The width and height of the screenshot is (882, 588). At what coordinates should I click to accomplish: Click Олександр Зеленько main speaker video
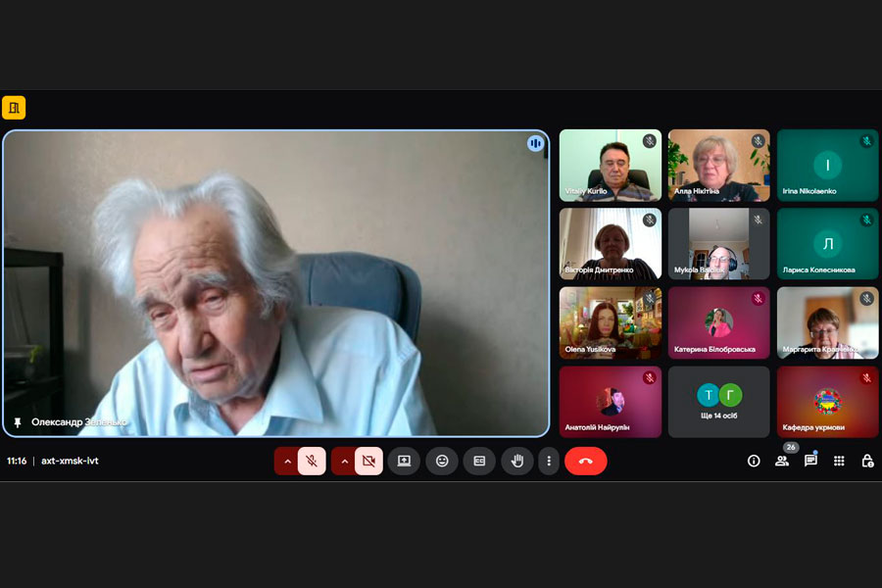point(276,283)
